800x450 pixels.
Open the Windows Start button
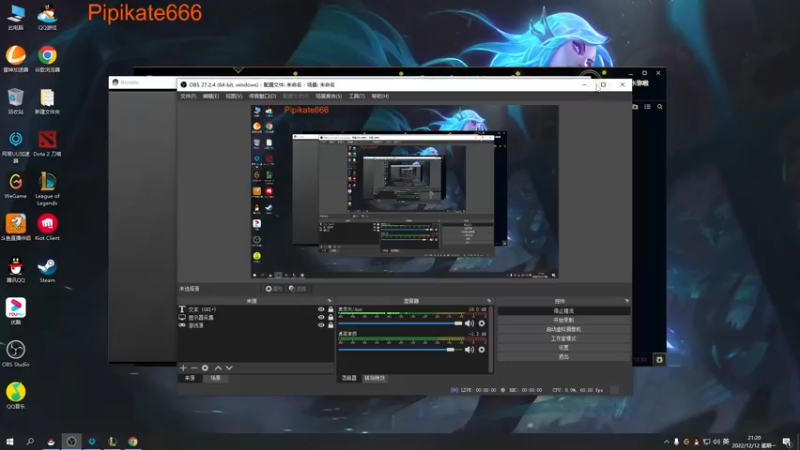(10, 441)
